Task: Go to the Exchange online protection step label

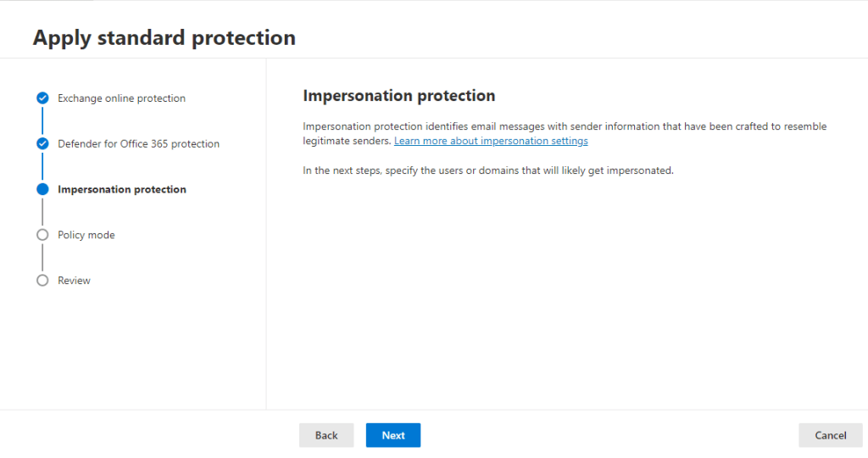Action: 121,98
